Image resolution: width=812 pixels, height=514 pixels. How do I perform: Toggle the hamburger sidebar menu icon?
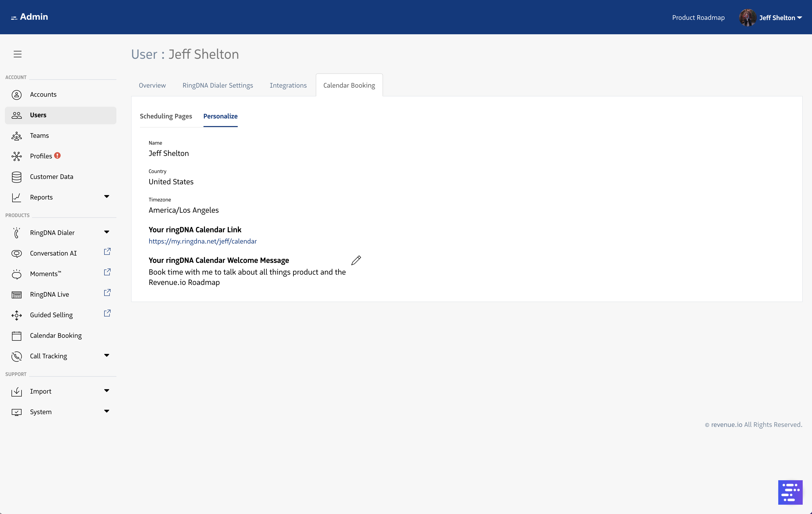[18, 54]
